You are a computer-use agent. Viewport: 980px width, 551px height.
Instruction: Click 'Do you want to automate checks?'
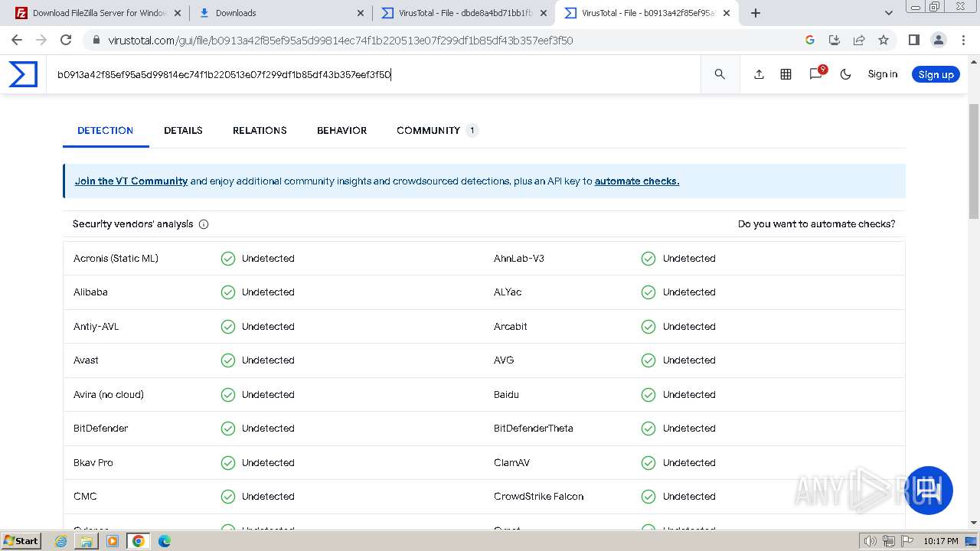[x=816, y=224]
